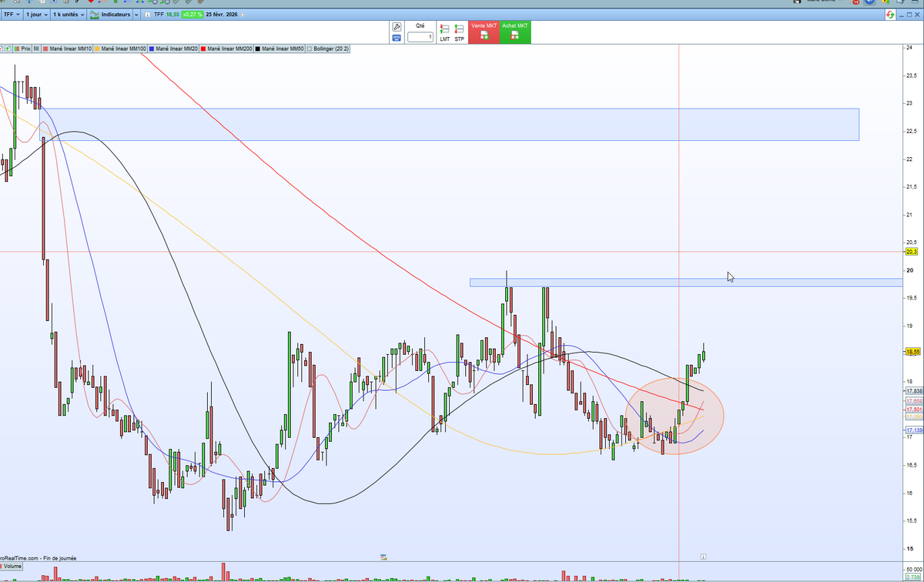Click the Indicateurs chart icon
Viewport: 924px width, 582px height.
94,15
